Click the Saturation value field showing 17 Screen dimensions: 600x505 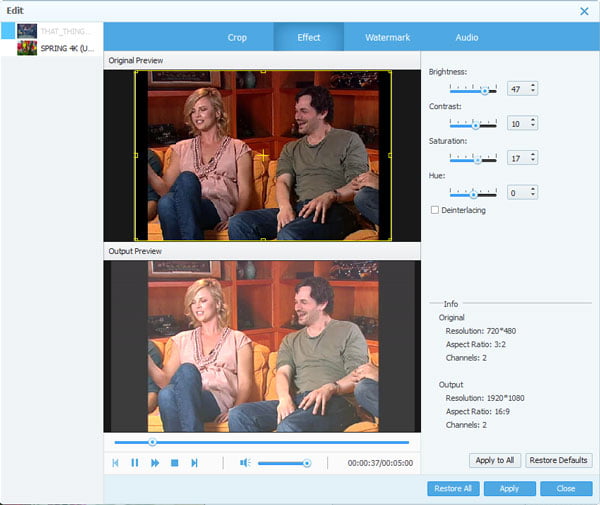(x=518, y=158)
